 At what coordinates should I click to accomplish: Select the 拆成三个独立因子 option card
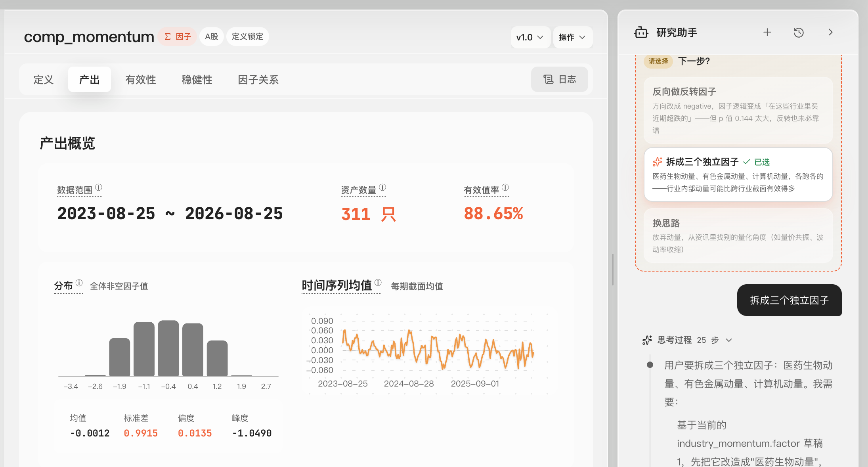coord(738,174)
